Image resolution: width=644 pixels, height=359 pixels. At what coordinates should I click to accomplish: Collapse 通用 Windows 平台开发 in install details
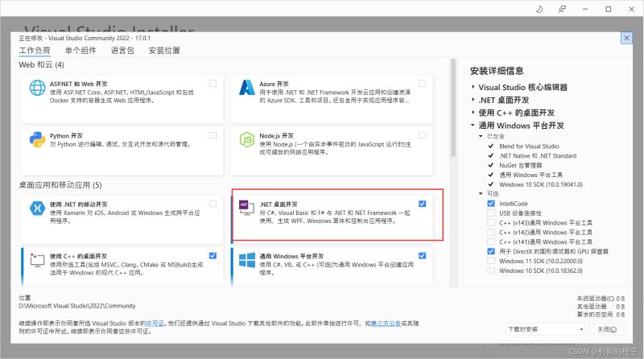(x=473, y=126)
